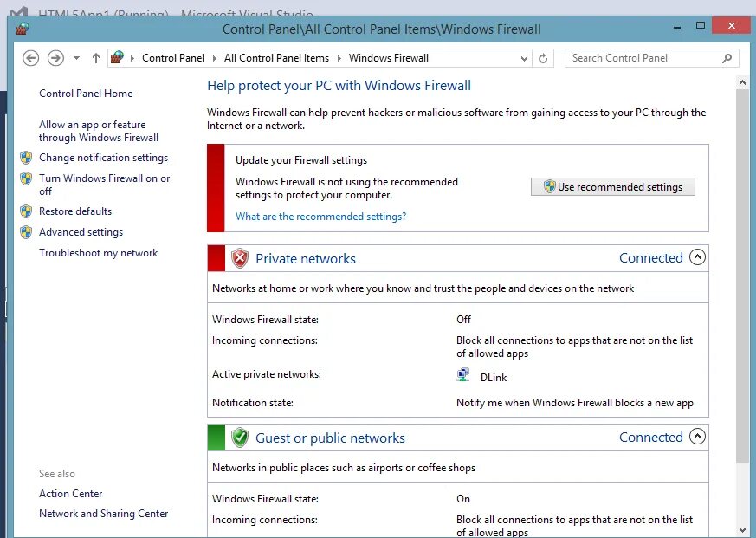Viewport: 756px width, 538px height.
Task: Click the DLink network icon
Action: pyautogui.click(x=463, y=375)
